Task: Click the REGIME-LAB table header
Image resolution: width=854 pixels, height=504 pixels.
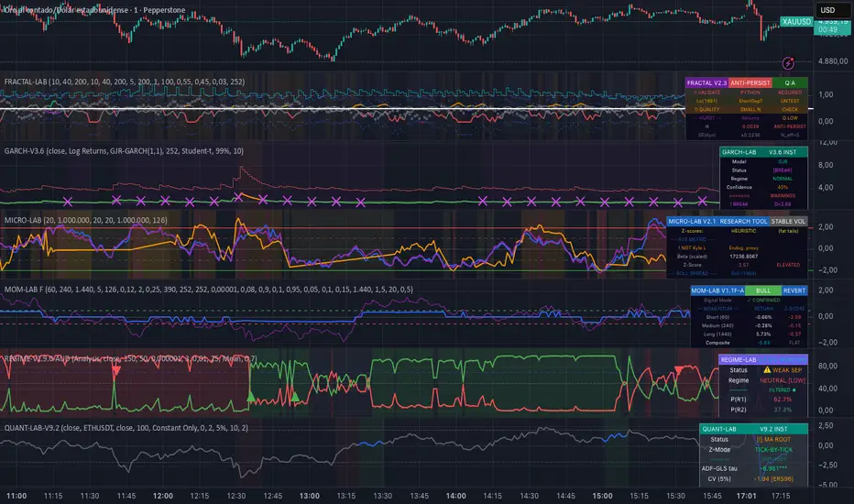Action: tap(738, 359)
